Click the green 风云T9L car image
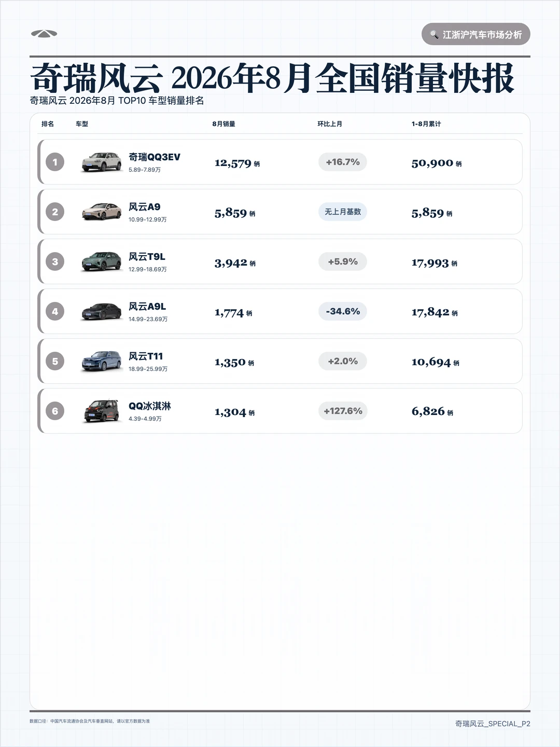 (x=102, y=261)
